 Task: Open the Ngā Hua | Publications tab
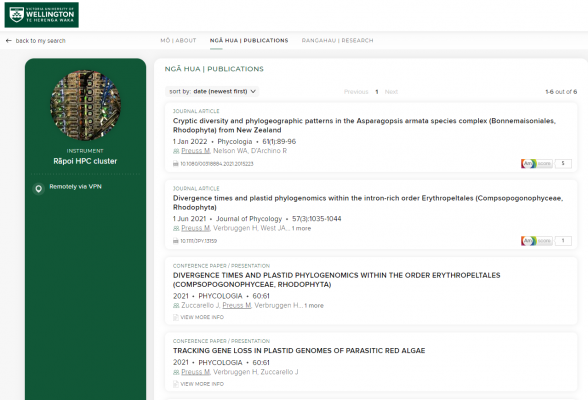coord(249,40)
